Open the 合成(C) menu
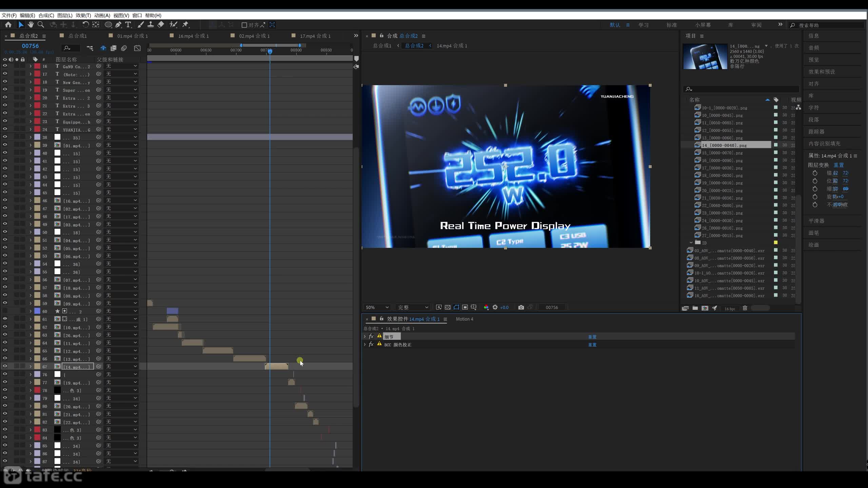This screenshot has height=488, width=868. coord(46,16)
